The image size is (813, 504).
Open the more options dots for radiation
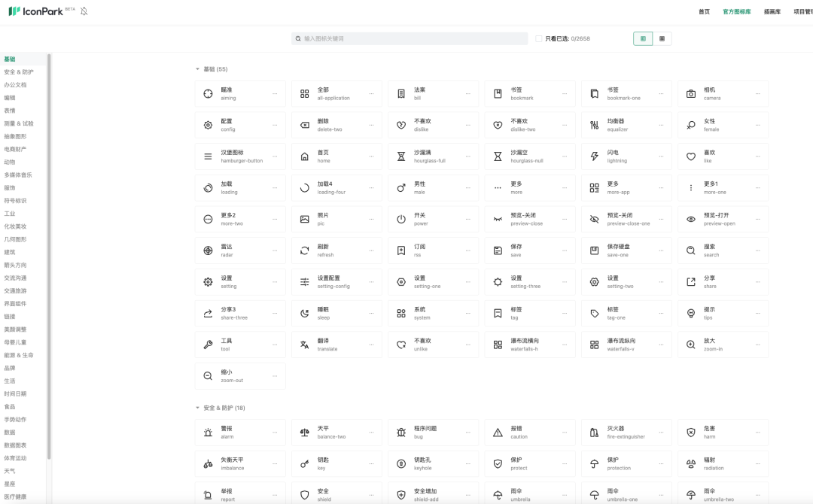click(x=757, y=463)
